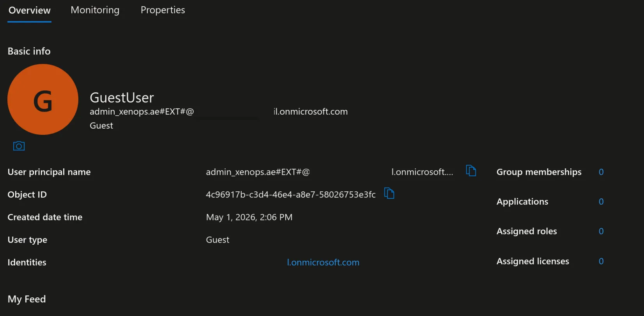The height and width of the screenshot is (316, 644).
Task: Open the Group memberships count link
Action: [x=601, y=172]
